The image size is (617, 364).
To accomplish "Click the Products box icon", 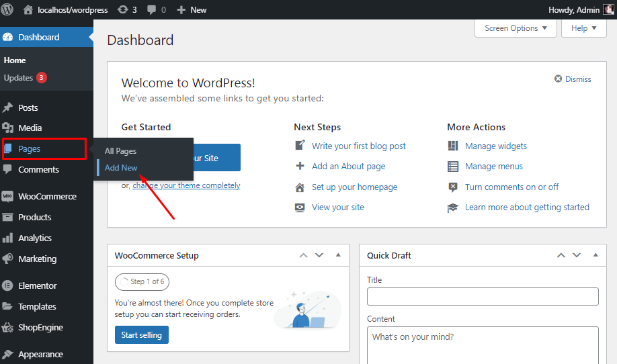I will pyautogui.click(x=7, y=217).
